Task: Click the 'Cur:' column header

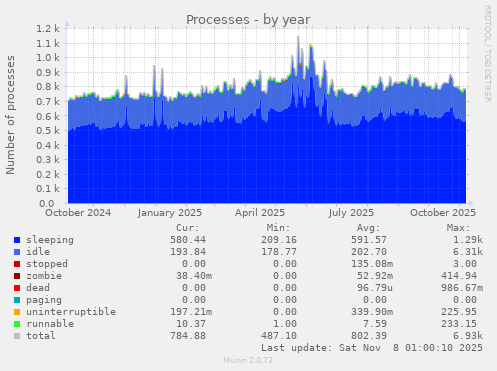Action: tap(188, 228)
